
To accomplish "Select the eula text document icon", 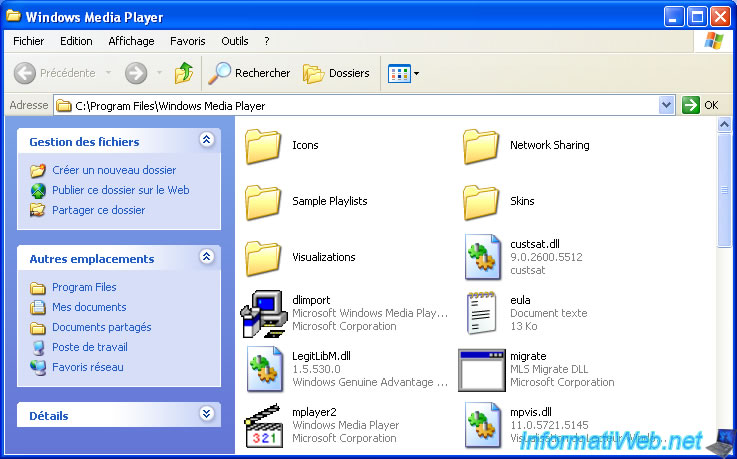I will [482, 313].
